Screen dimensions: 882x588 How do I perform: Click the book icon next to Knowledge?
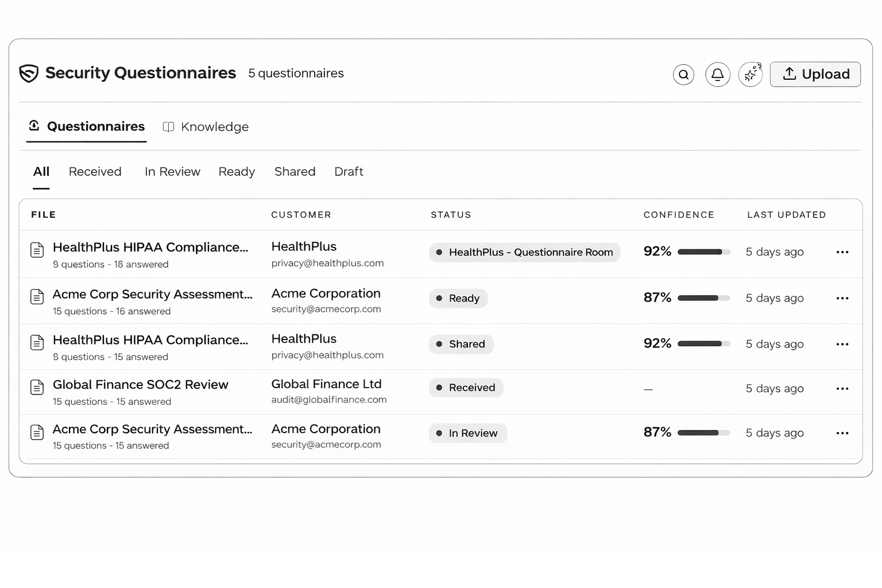point(168,126)
